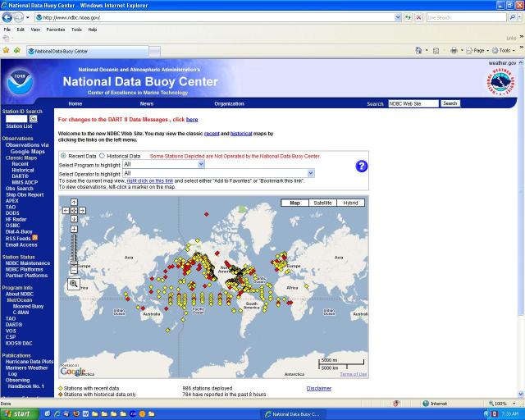Open the File menu
The image size is (525, 420).
pyautogui.click(x=7, y=30)
